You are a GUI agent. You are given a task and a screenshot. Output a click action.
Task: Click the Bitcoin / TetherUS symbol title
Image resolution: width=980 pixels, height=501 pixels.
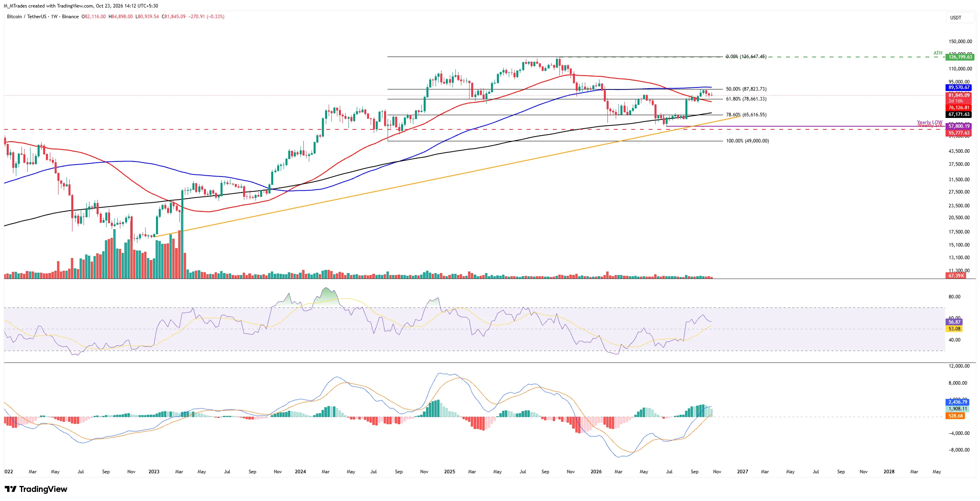[x=27, y=17]
